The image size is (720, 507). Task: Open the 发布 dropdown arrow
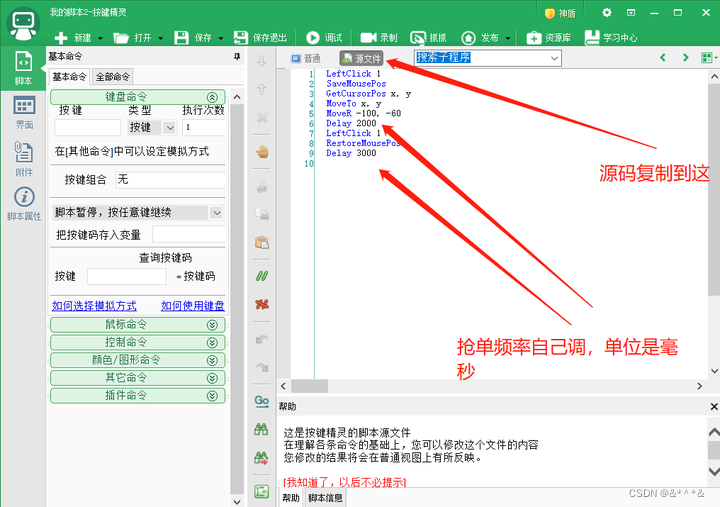tap(508, 38)
